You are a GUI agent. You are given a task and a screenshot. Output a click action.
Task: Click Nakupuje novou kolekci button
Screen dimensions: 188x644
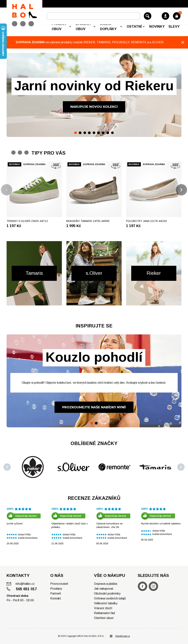tap(94, 106)
